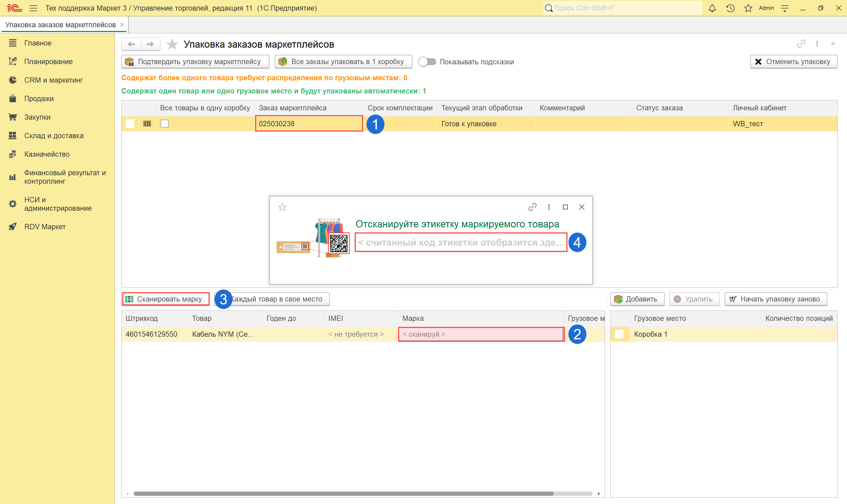Check the Все товары в одну коробку checkbox
847x504 pixels.
[165, 124]
